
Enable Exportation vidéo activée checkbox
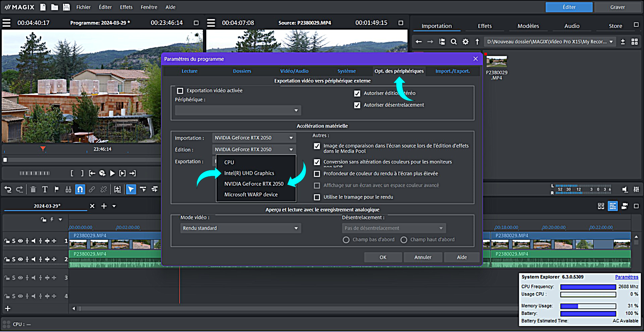click(x=180, y=91)
